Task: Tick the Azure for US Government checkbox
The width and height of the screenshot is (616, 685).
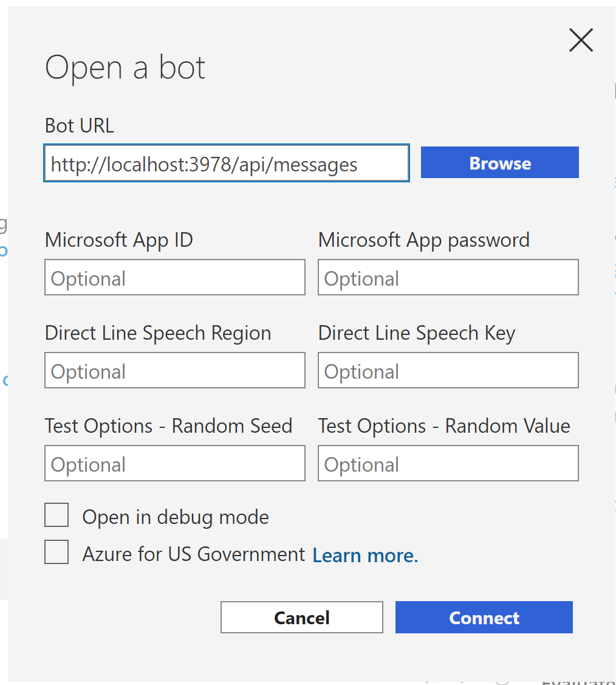Action: 56,552
